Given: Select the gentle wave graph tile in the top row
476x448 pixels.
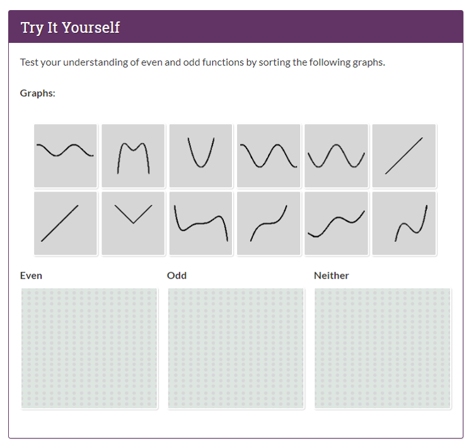Looking at the screenshot, I should (66, 156).
